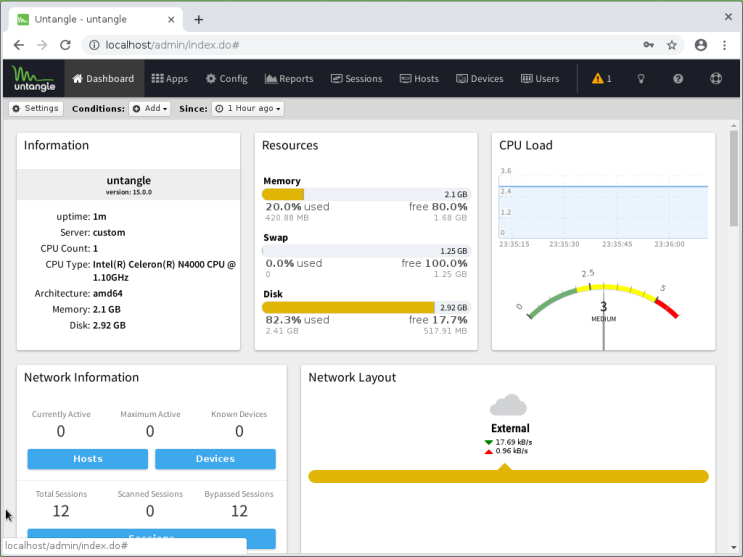Go to the Apps tab
The image size is (743, 557).
tap(170, 79)
